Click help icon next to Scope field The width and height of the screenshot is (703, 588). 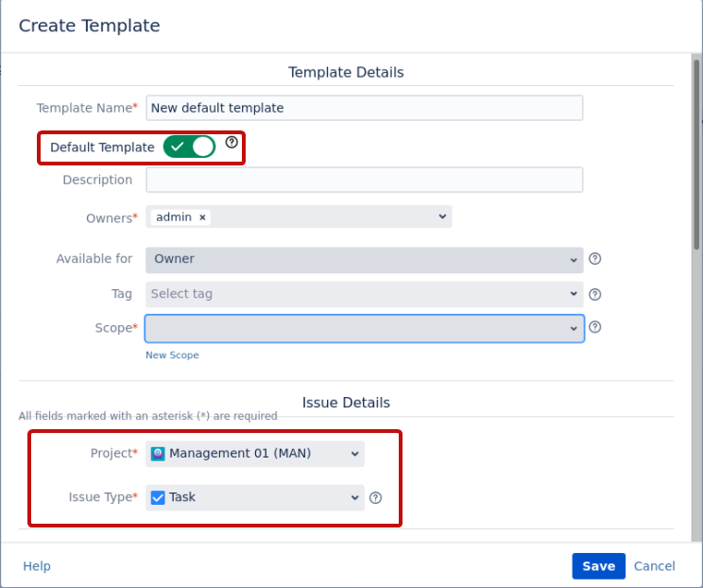595,327
